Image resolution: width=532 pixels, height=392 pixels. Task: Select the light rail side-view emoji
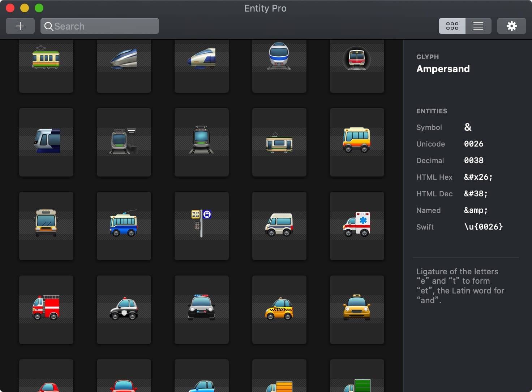pos(46,142)
